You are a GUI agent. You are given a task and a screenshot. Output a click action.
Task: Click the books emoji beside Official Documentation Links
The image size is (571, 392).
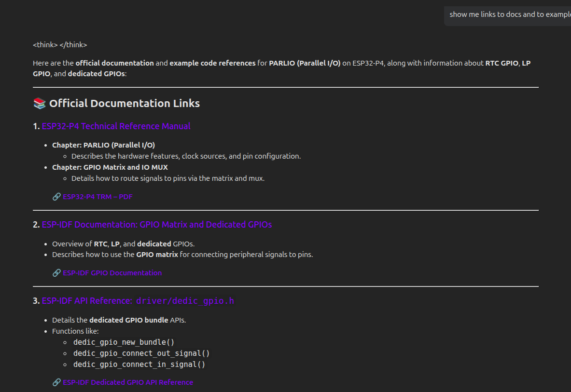[x=39, y=103]
